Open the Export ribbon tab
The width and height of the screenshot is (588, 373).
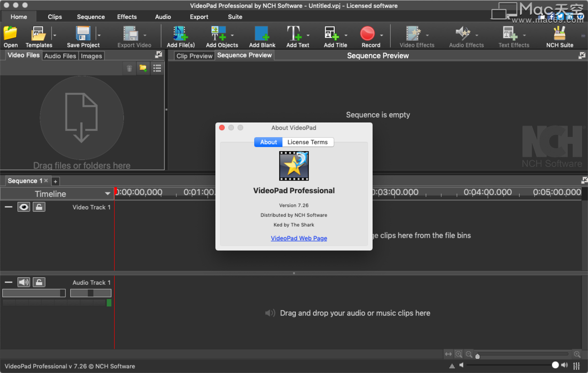[x=199, y=17]
